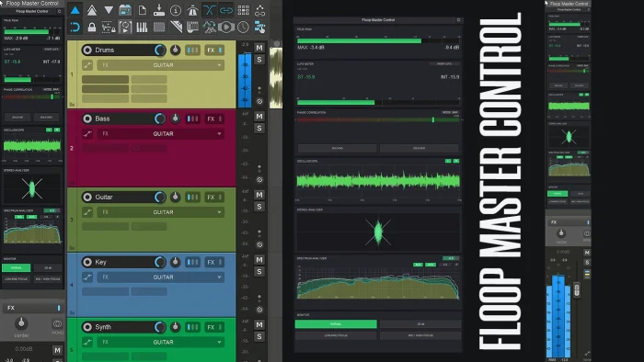Viewport: 644px width, 362px height.
Task: Select NORMAL monitor mode in center panel
Action: coord(336,324)
